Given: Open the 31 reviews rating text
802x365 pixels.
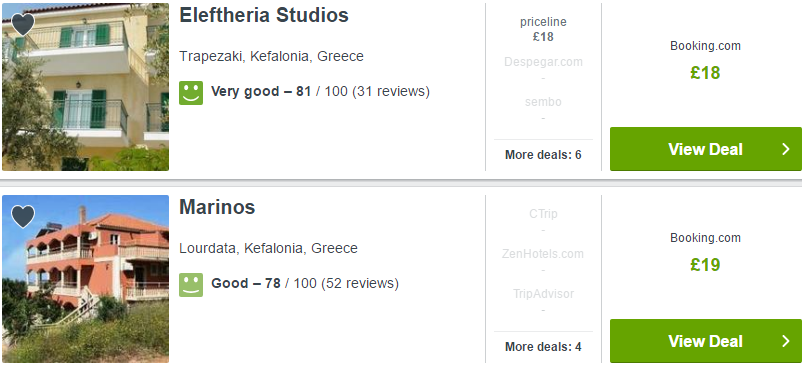Looking at the screenshot, I should tap(320, 92).
